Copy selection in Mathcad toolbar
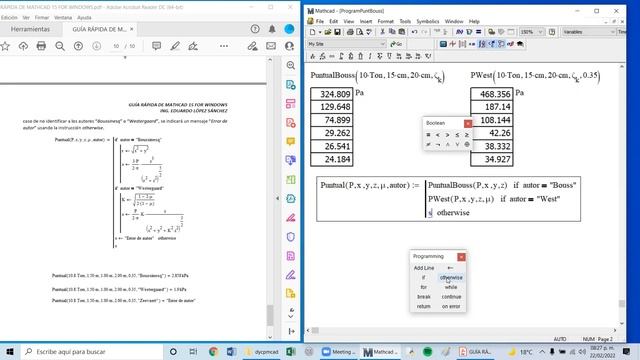The height and width of the screenshot is (360, 640). pos(392,32)
